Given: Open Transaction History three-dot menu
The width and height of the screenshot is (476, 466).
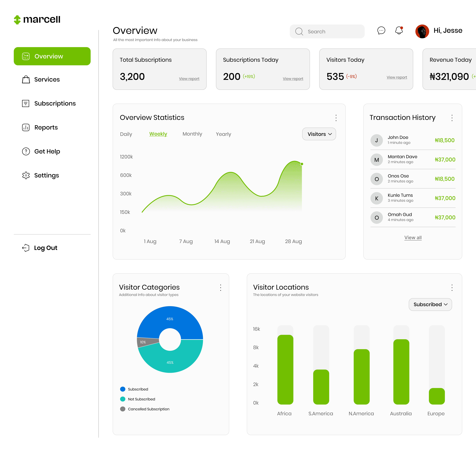Looking at the screenshot, I should [x=452, y=118].
